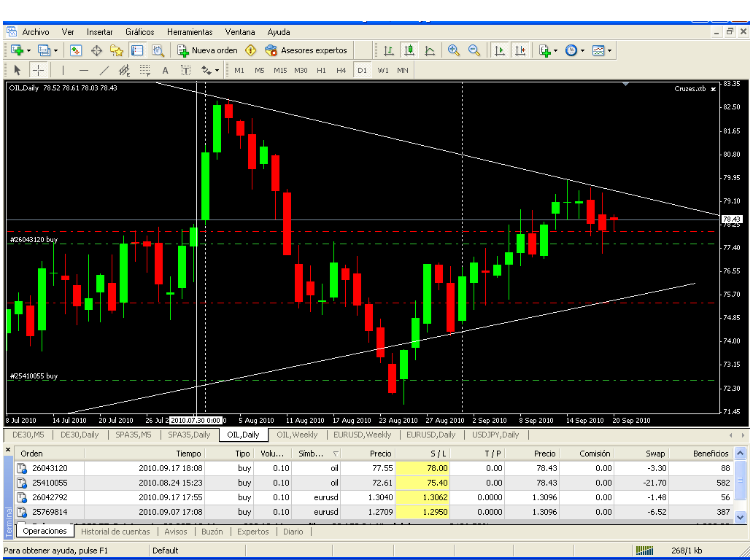Switch to the OIL,Weekly chart tab

[297, 435]
